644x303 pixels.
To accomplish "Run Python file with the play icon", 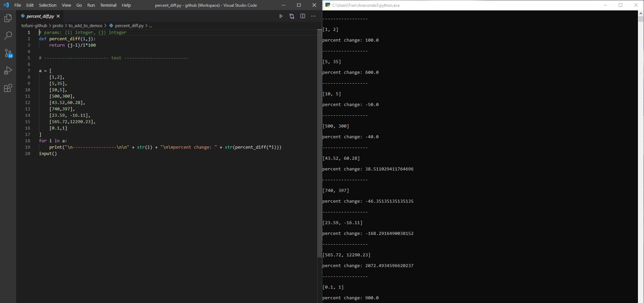I will [x=281, y=16].
